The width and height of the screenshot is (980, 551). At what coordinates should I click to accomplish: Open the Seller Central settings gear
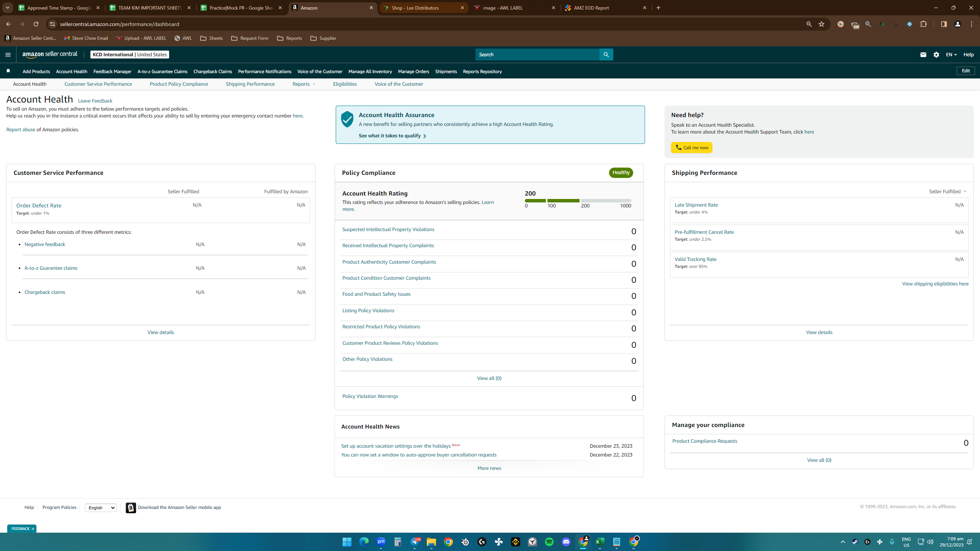936,54
